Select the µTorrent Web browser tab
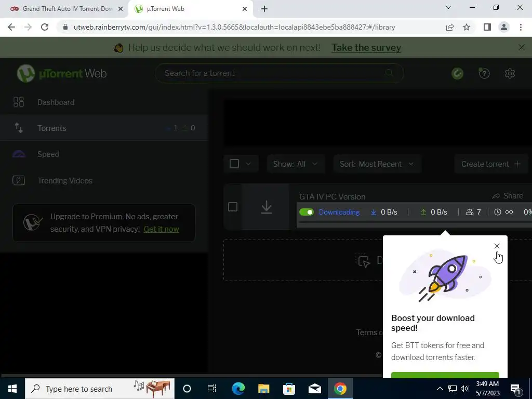 point(190,9)
